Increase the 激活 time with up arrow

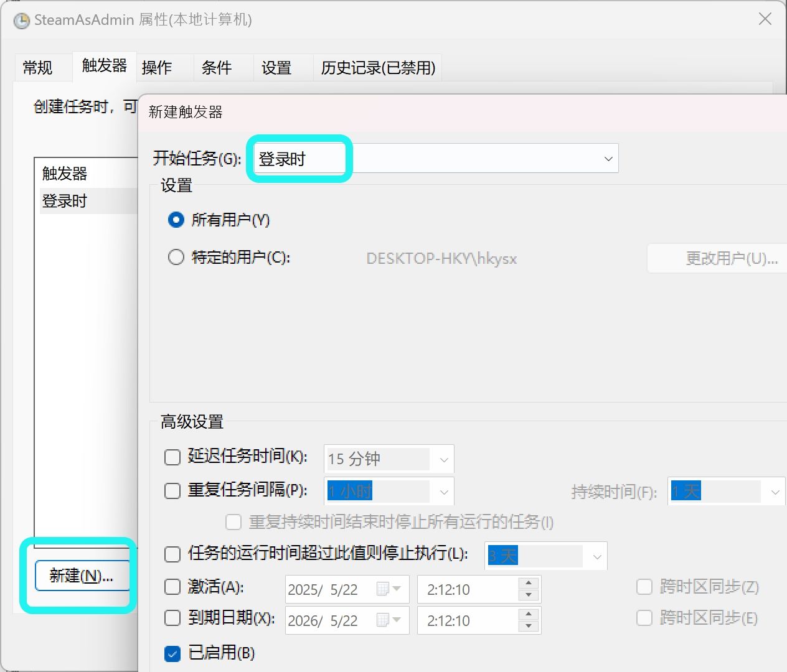(529, 583)
